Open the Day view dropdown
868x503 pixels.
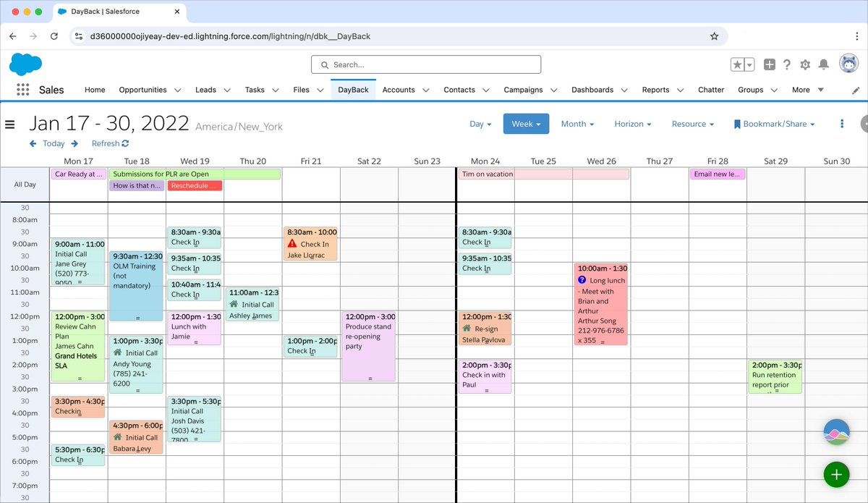tap(480, 124)
